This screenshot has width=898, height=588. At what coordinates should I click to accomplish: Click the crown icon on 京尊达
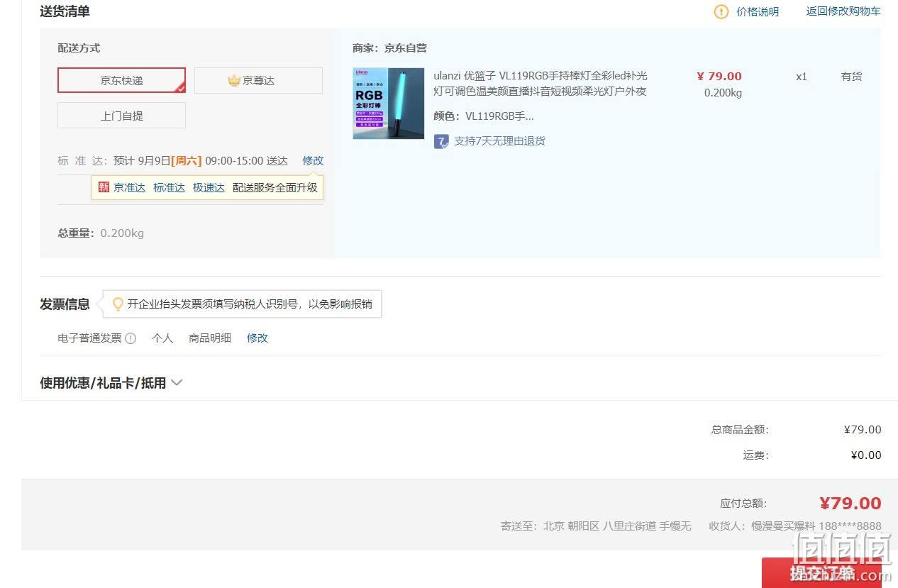pos(234,80)
